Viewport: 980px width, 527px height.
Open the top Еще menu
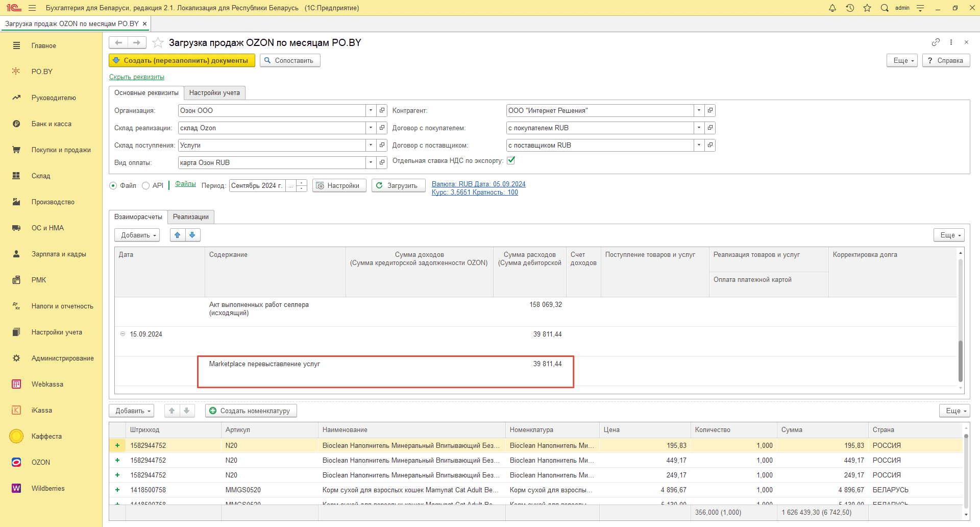902,60
